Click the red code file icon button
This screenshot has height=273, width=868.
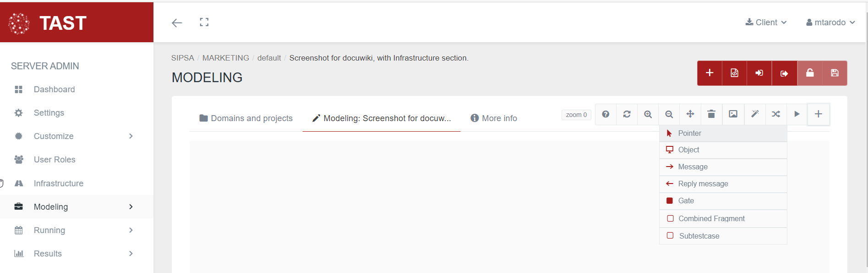(734, 73)
